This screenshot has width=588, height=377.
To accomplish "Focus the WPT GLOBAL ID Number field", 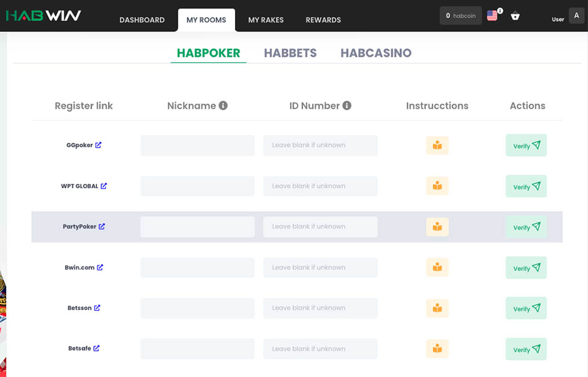I will pos(321,186).
